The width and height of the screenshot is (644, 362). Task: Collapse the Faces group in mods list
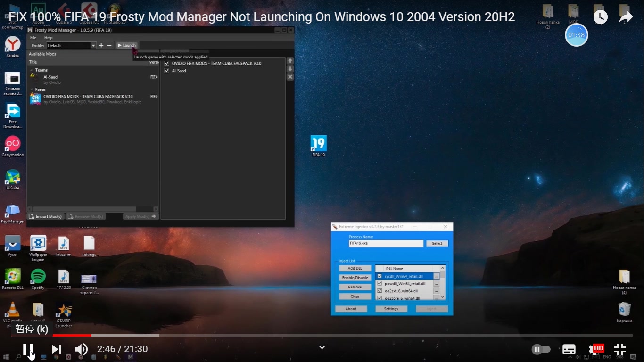pos(32,90)
